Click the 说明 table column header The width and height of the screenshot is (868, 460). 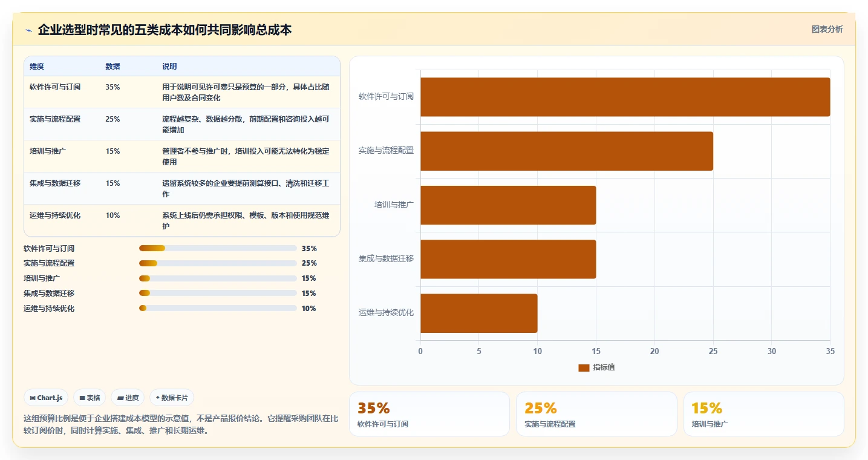169,67
